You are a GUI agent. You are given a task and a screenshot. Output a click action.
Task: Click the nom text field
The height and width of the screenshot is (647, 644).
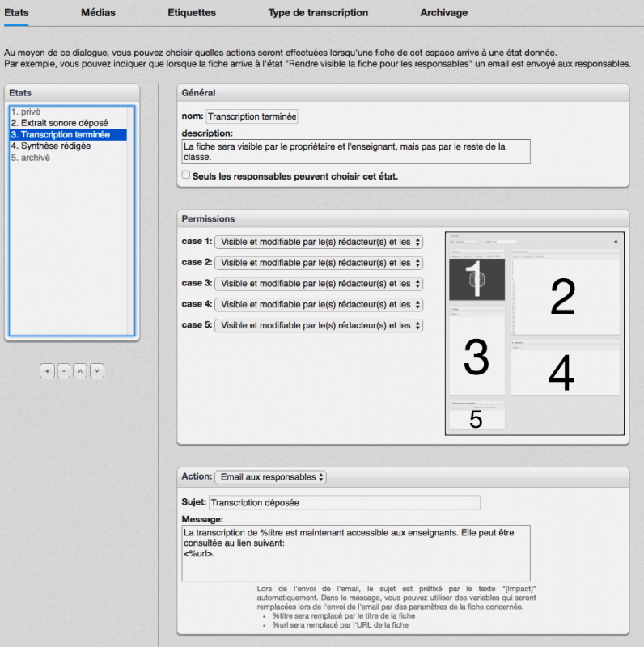click(x=252, y=116)
